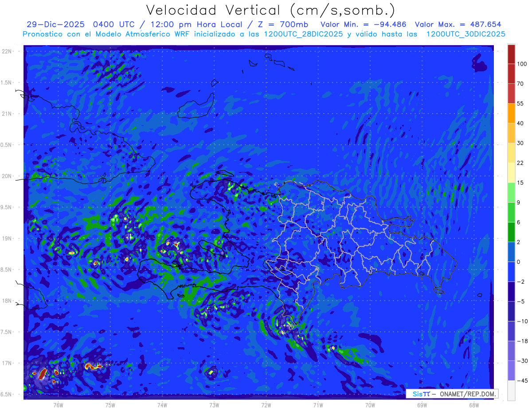The width and height of the screenshot is (532, 411).
Task: Click the '100' value on the color scale
Action: (522, 64)
